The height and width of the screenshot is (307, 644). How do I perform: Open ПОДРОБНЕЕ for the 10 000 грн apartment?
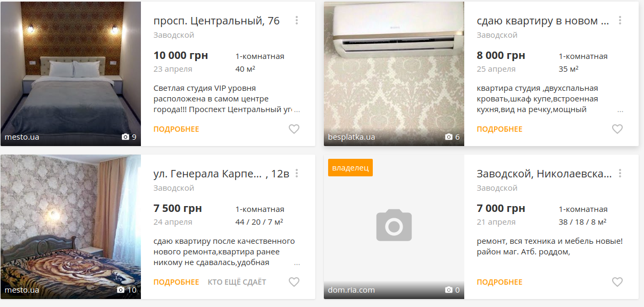point(176,129)
